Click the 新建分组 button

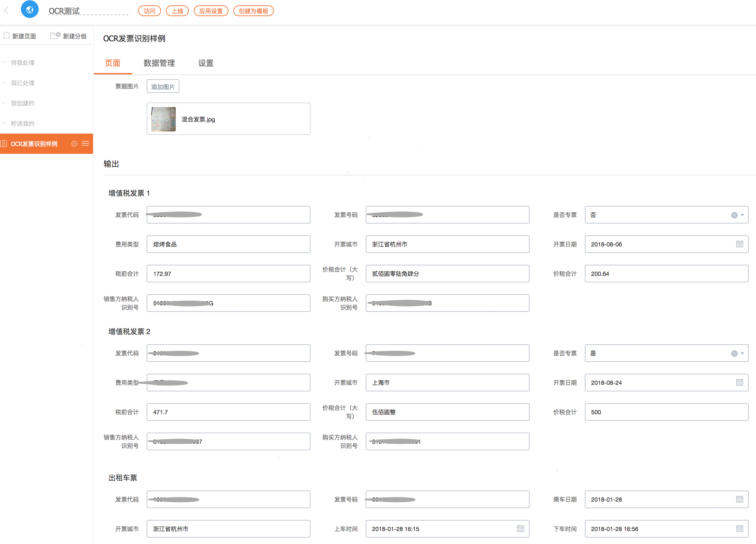click(x=69, y=36)
